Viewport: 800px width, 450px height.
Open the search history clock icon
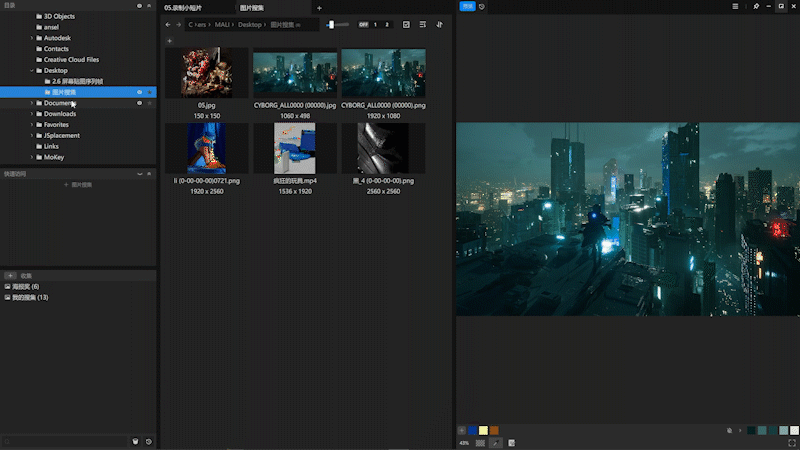tap(149, 442)
